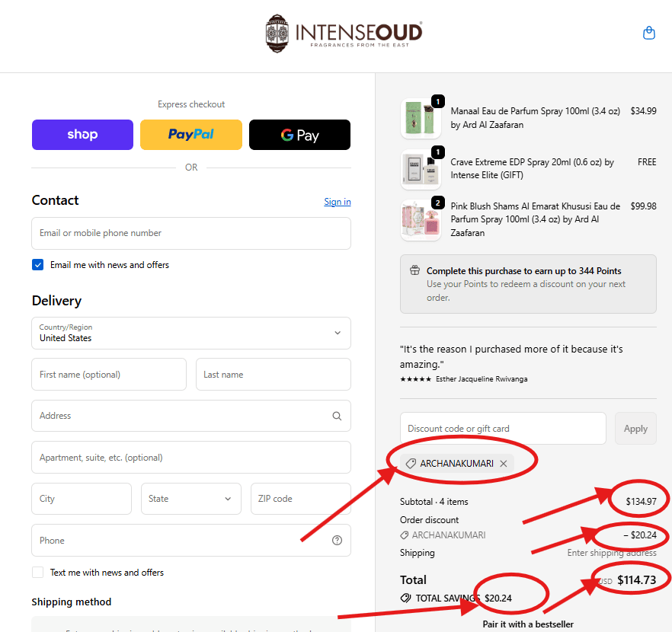
Task: Pay using the PayPal button
Action: point(191,135)
